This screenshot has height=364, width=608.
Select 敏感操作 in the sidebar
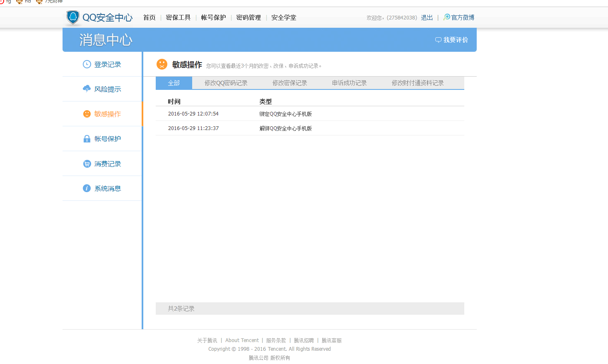[x=108, y=114]
